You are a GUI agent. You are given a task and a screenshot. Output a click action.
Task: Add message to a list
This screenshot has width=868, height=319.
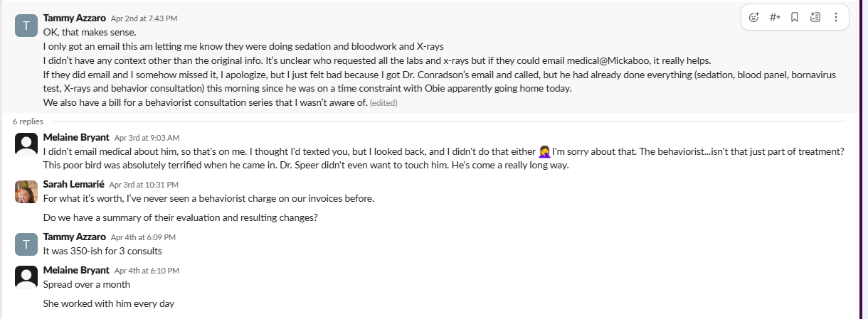point(815,17)
